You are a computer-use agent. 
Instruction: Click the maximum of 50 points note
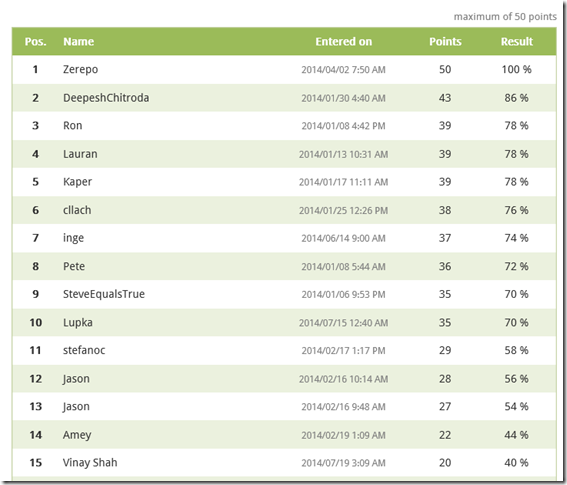coord(505,17)
